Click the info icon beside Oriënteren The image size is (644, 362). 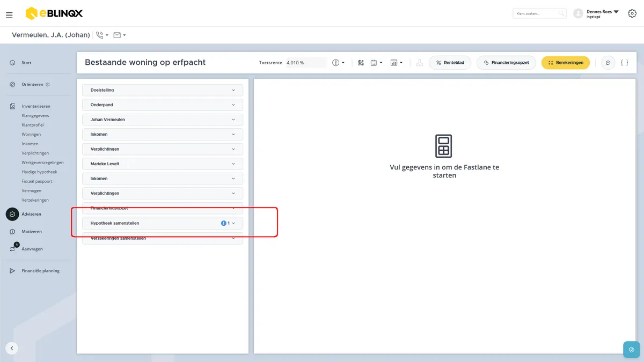pyautogui.click(x=48, y=85)
